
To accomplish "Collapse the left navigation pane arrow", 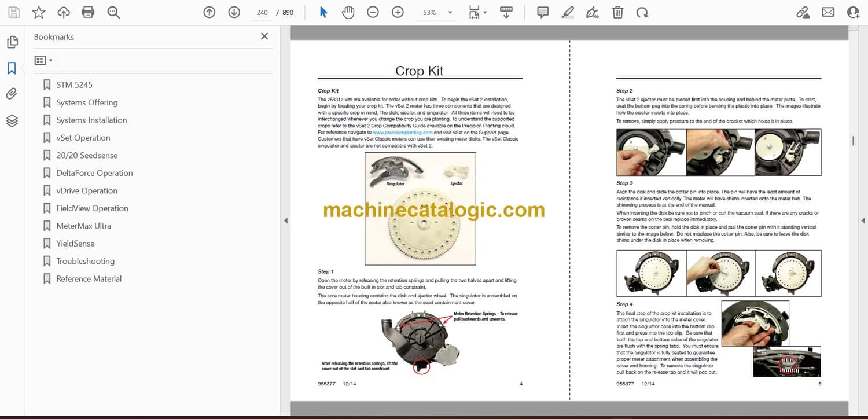I will [285, 220].
